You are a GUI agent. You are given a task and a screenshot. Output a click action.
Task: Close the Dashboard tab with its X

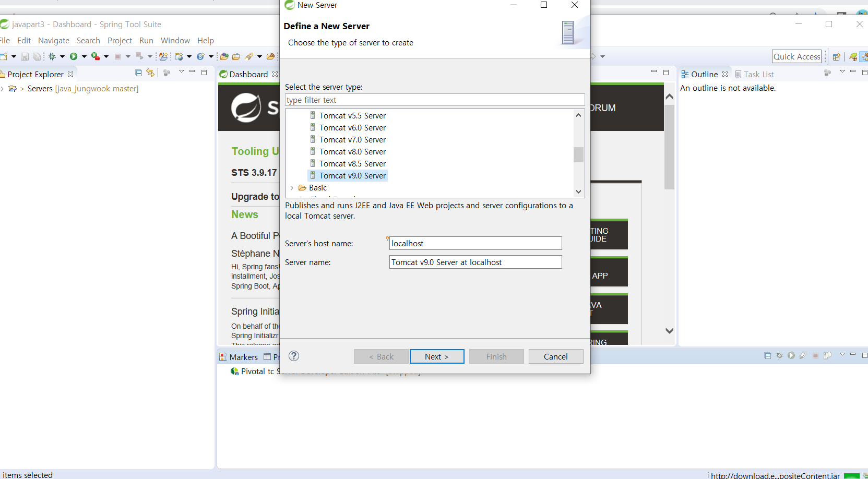[x=275, y=74]
